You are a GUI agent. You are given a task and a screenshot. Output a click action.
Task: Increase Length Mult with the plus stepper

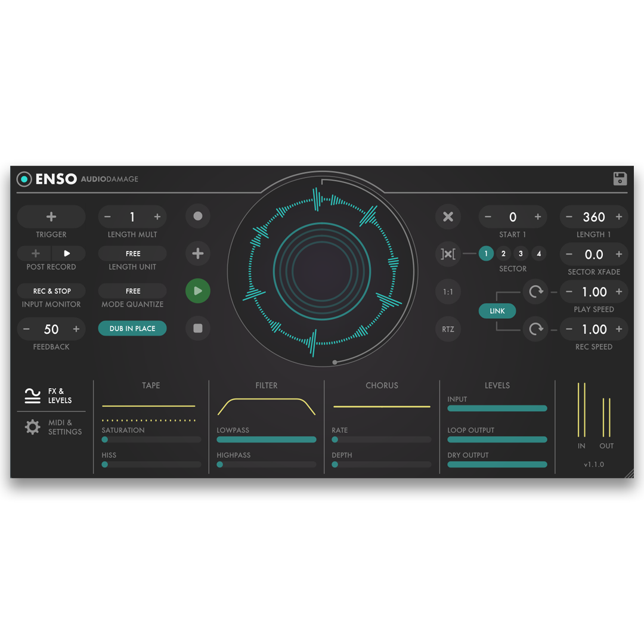[157, 216]
